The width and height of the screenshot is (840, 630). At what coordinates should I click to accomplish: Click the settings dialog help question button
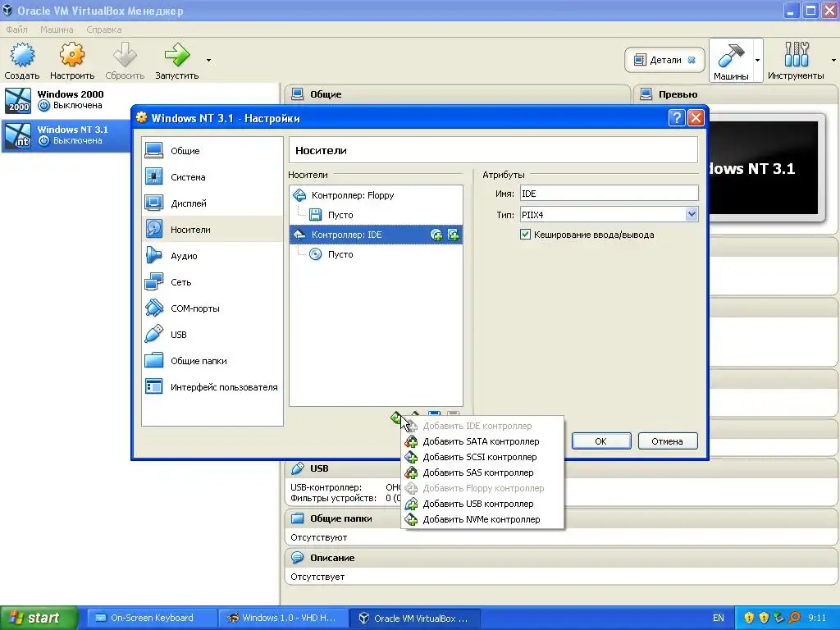click(x=677, y=117)
